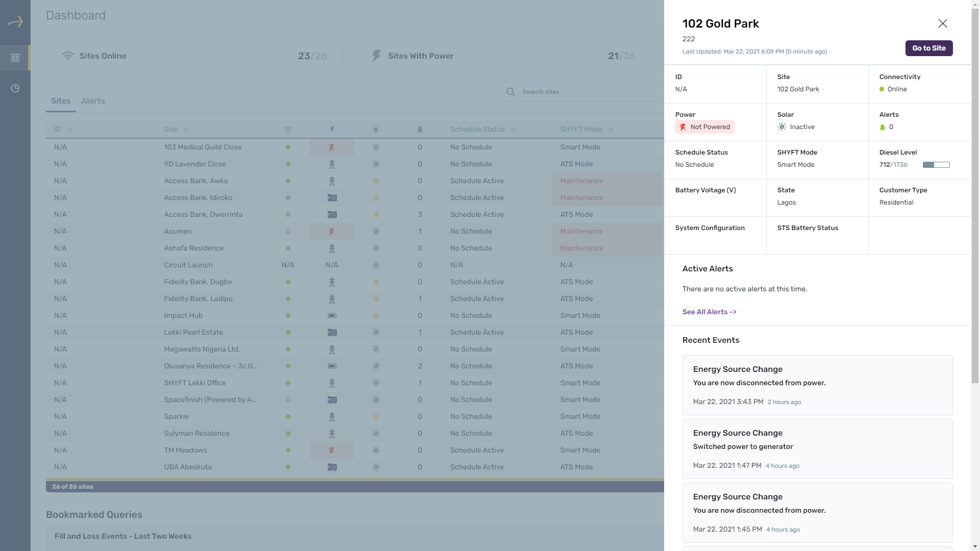Expand the Site column sort dropdown
This screenshot has width=980, height=551.
pyautogui.click(x=186, y=130)
